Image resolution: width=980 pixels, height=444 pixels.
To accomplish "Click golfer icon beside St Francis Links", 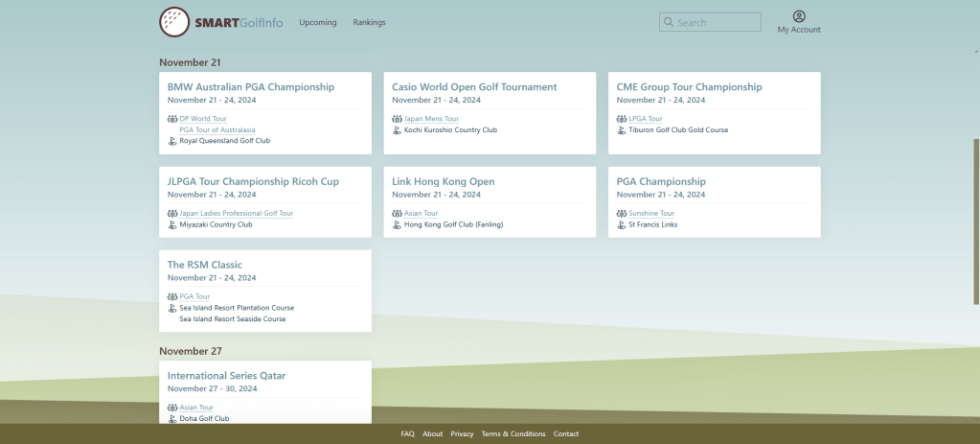I will coord(622,224).
